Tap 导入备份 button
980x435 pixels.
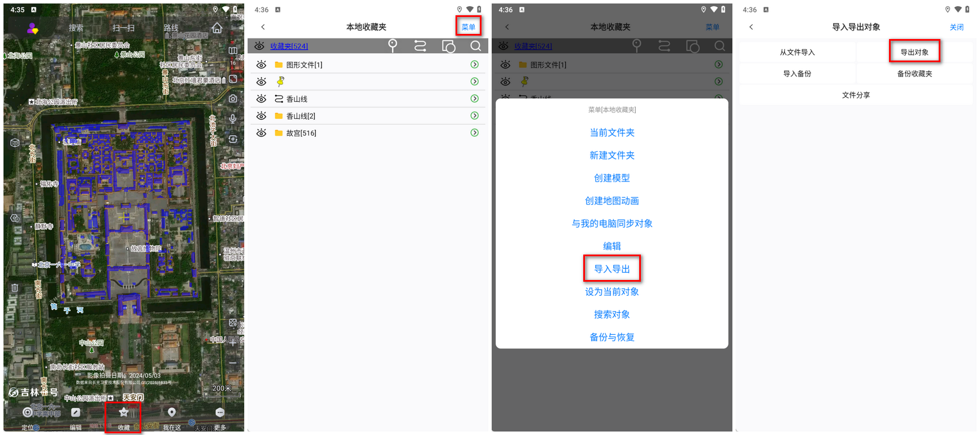pos(797,74)
